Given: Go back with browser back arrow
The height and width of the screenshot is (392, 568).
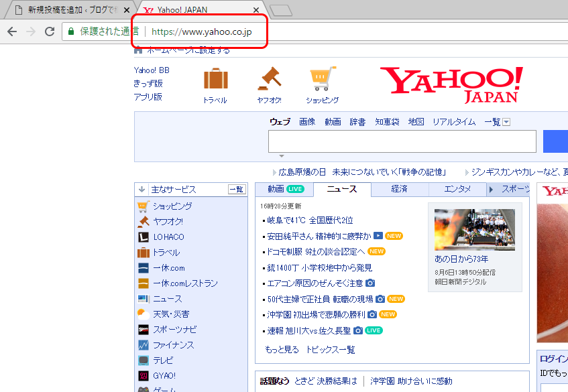Looking at the screenshot, I should tap(12, 31).
